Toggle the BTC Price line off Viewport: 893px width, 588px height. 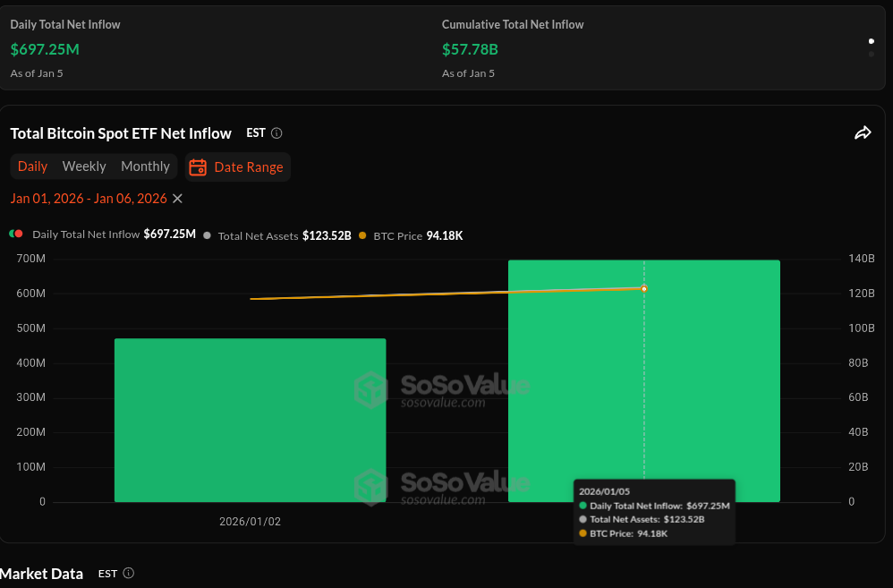(x=398, y=235)
